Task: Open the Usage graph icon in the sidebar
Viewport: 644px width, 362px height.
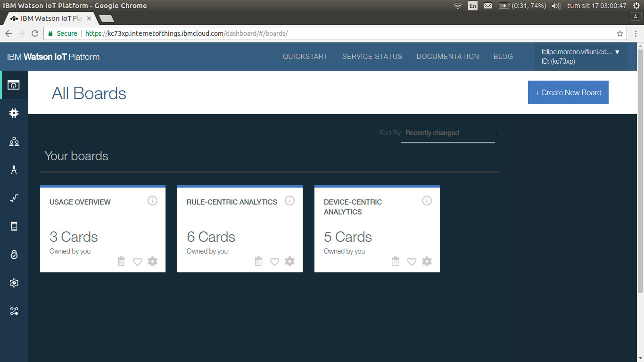Action: (14, 198)
